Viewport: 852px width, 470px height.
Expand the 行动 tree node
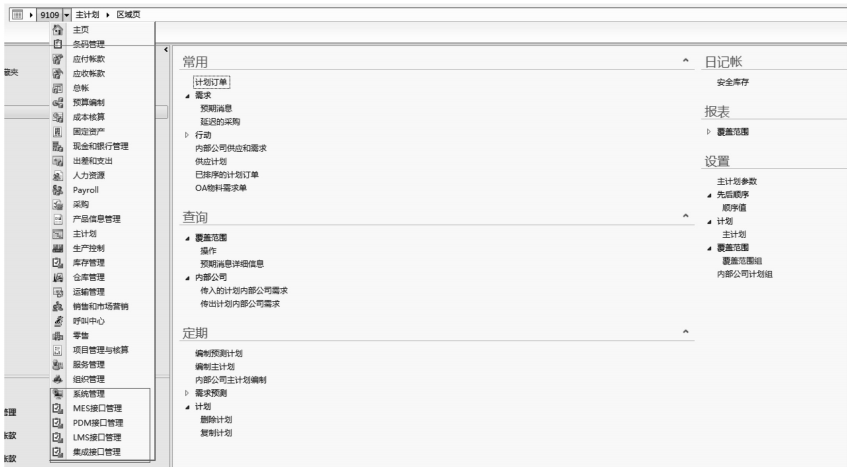click(187, 135)
